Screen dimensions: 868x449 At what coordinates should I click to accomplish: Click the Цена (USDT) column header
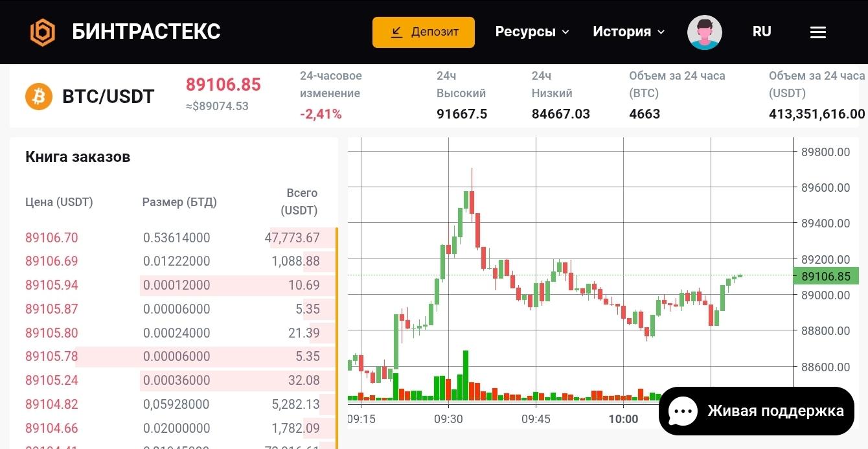(x=59, y=202)
